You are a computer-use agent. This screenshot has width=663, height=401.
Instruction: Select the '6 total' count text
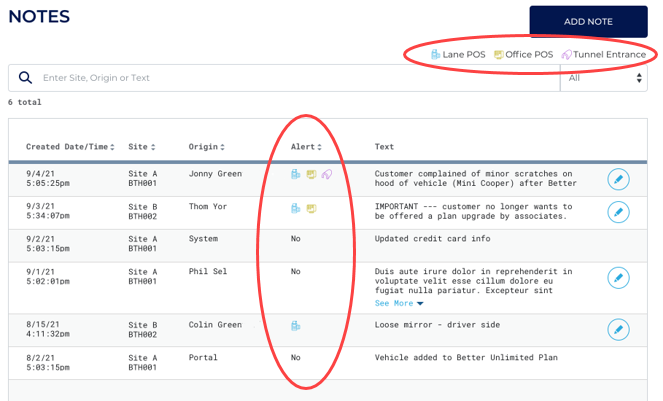(25, 102)
